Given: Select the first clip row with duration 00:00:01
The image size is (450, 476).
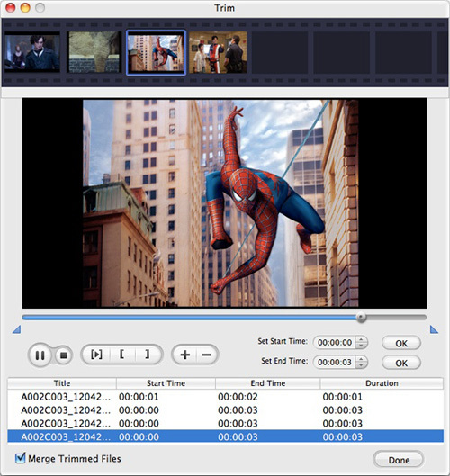Looking at the screenshot, I should click(x=225, y=397).
